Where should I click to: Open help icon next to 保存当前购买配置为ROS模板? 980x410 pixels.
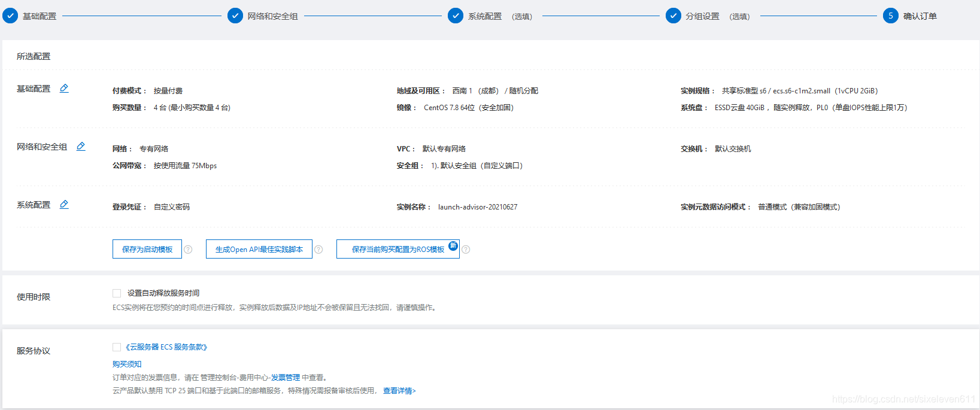pos(466,250)
